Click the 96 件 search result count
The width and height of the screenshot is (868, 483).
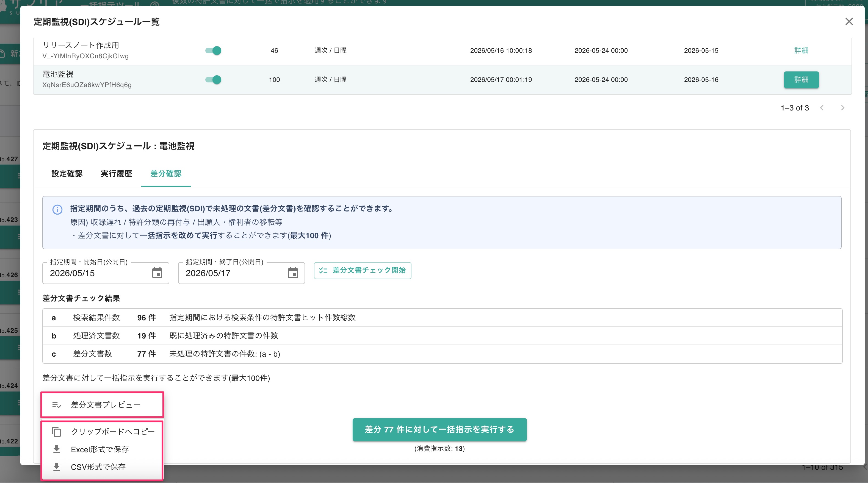click(146, 318)
